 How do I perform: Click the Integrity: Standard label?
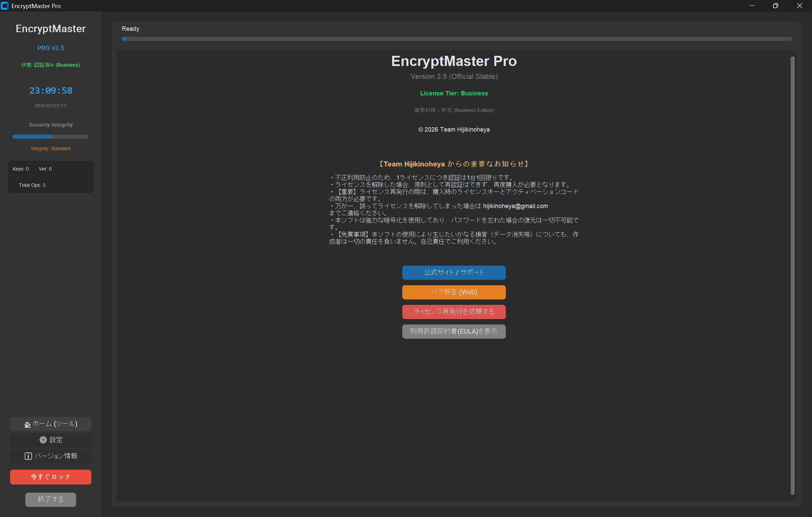(x=50, y=148)
